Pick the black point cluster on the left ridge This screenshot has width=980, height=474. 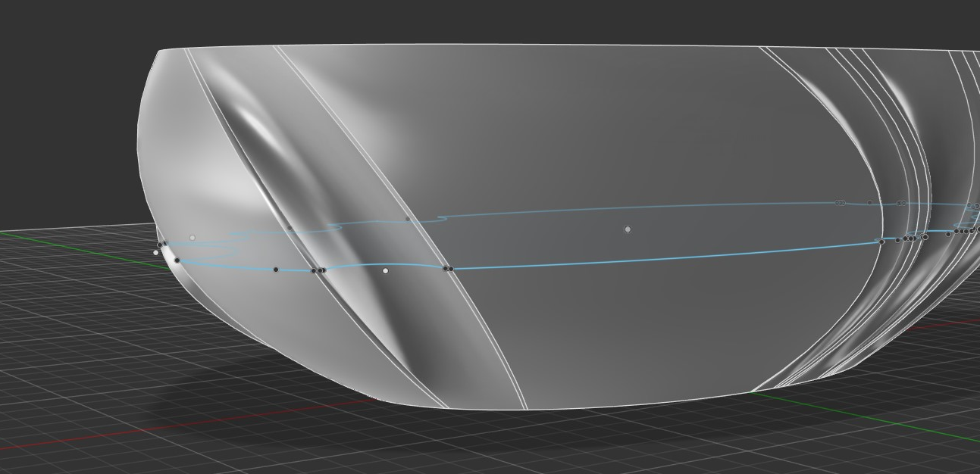[x=318, y=270]
